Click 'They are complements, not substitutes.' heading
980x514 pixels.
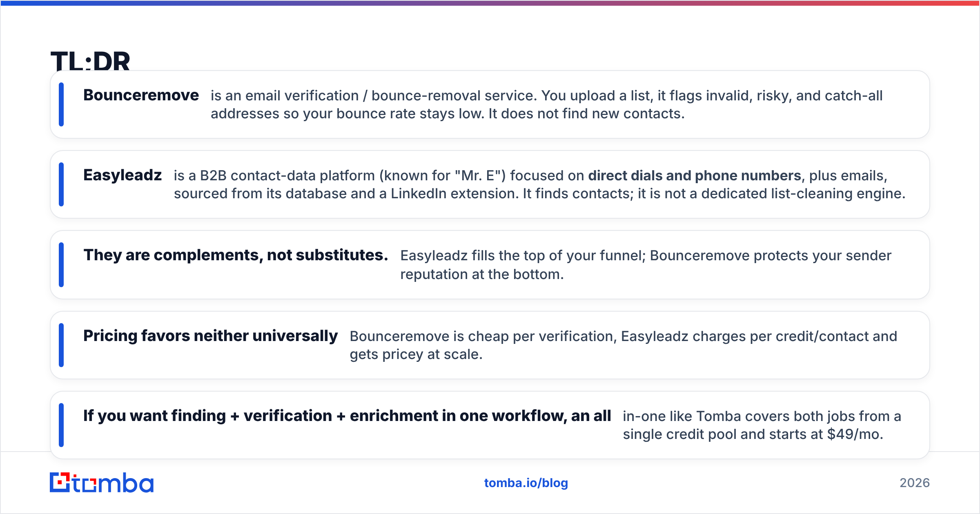(x=236, y=255)
